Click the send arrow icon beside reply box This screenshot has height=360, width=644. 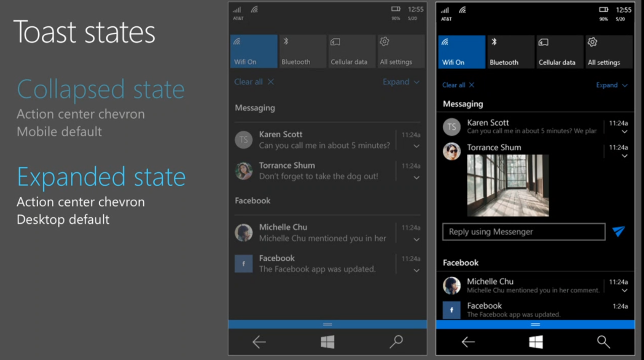pyautogui.click(x=618, y=231)
